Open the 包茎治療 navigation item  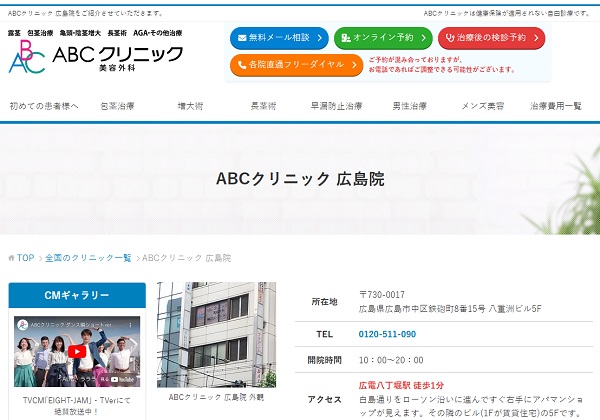tap(118, 106)
